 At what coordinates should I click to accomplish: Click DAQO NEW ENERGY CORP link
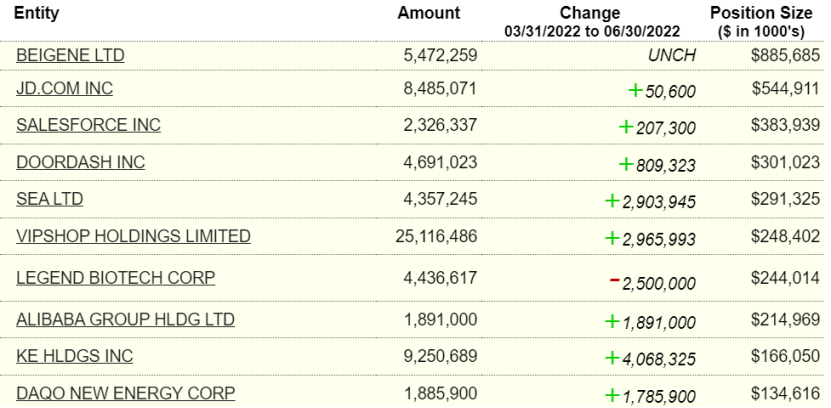125,393
